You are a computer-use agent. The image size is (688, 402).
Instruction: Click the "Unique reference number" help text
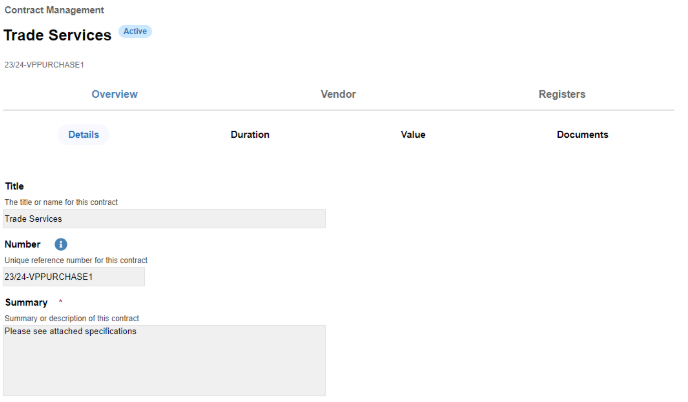pos(76,260)
